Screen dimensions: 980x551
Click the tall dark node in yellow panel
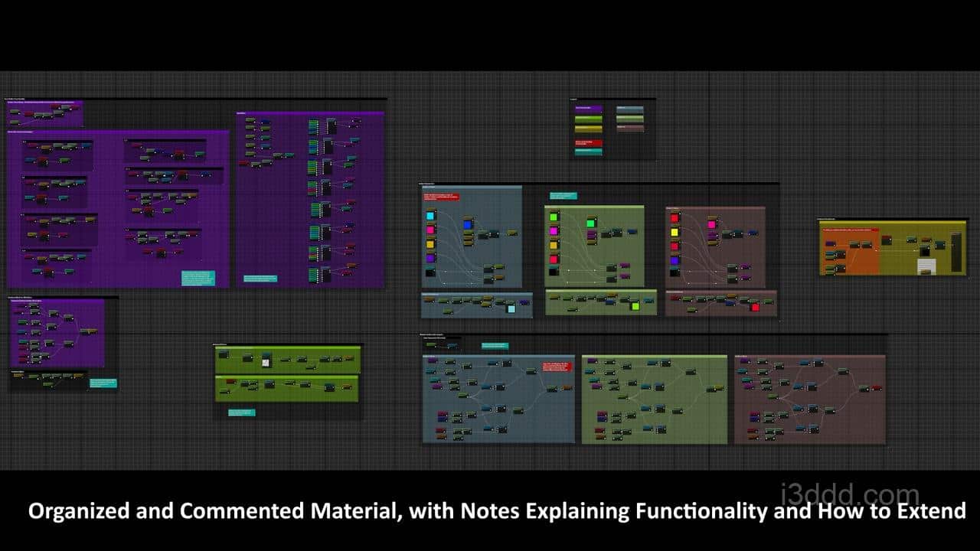pos(955,253)
